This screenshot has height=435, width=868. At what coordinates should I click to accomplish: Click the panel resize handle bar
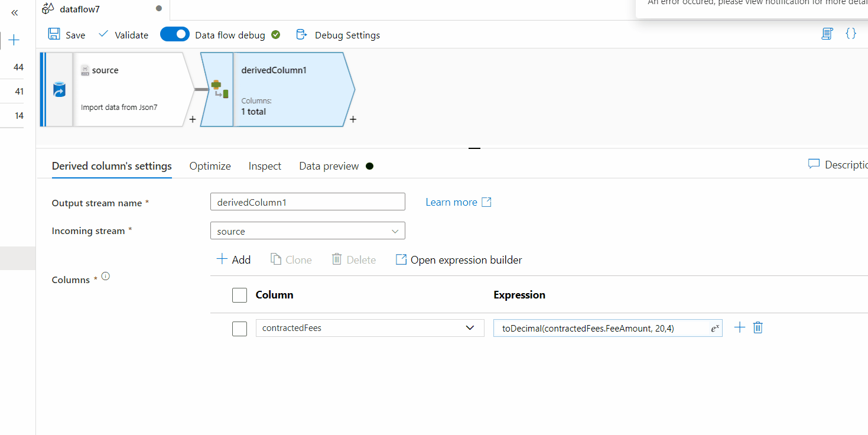click(474, 148)
